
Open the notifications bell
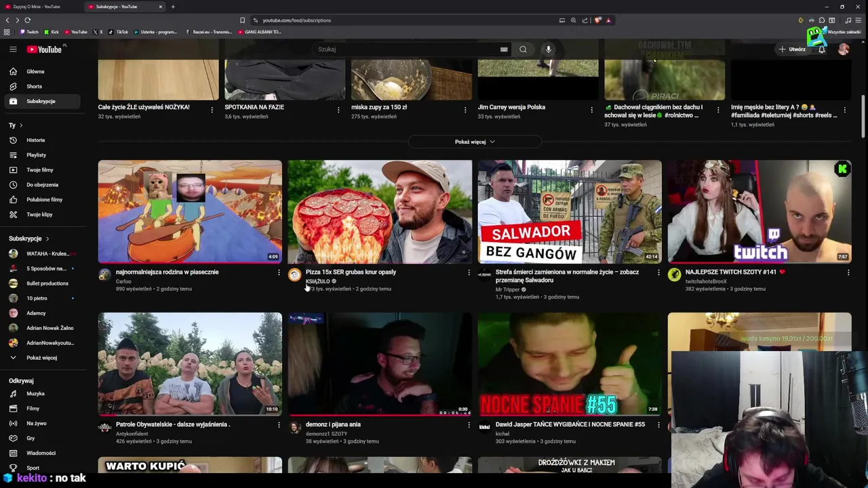tap(822, 49)
